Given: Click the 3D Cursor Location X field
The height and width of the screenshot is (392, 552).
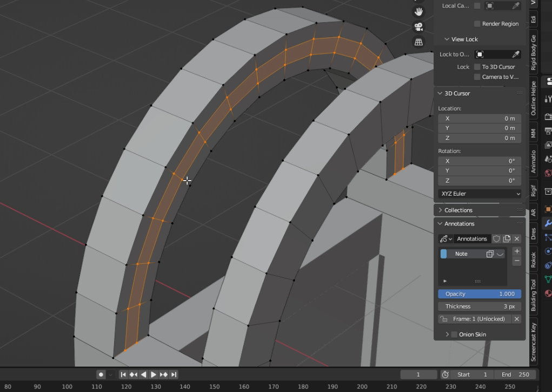Looking at the screenshot, I should (x=480, y=118).
